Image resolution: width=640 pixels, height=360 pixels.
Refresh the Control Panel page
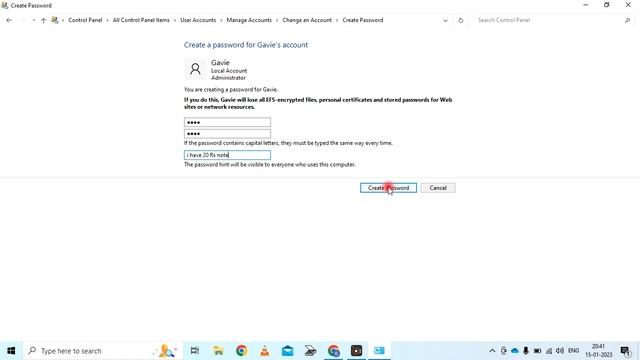click(x=461, y=20)
